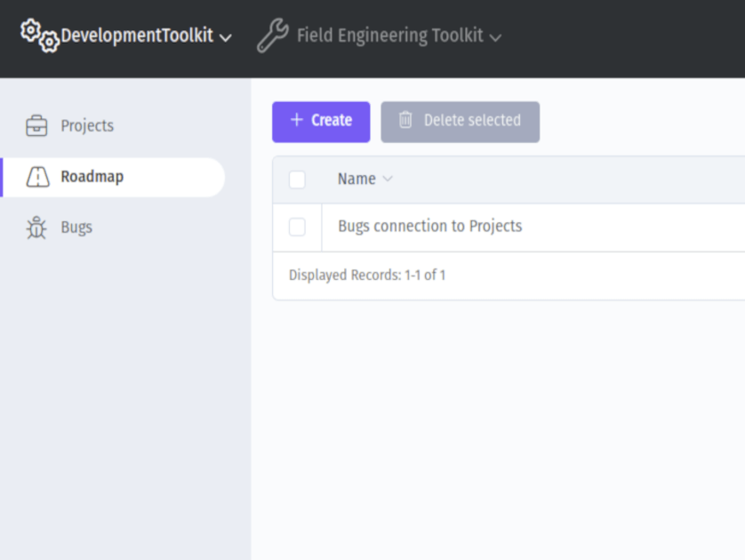This screenshot has width=745, height=560.
Task: Click the Delete selected button
Action: pos(460,122)
